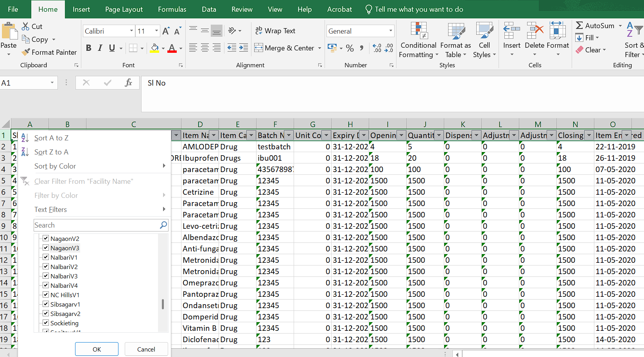The width and height of the screenshot is (644, 357).
Task: Toggle the NalbariV1 checkbox
Action: 46,257
